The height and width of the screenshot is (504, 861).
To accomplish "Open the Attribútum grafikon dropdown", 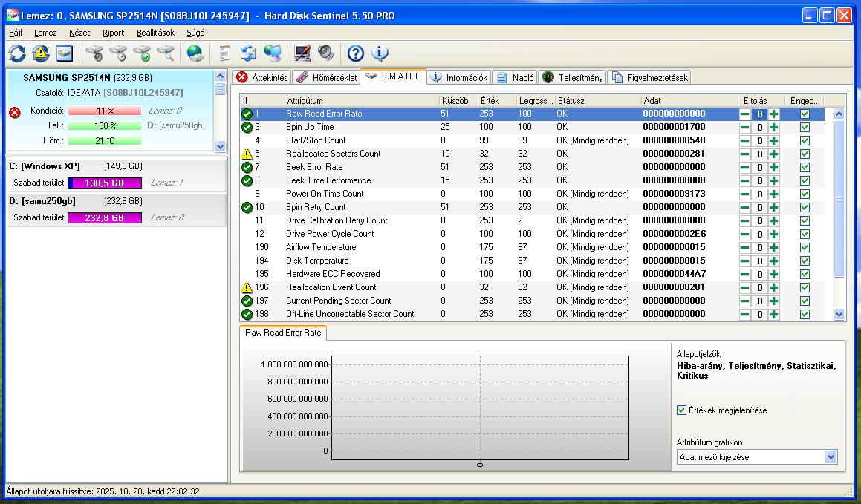I will click(x=831, y=457).
